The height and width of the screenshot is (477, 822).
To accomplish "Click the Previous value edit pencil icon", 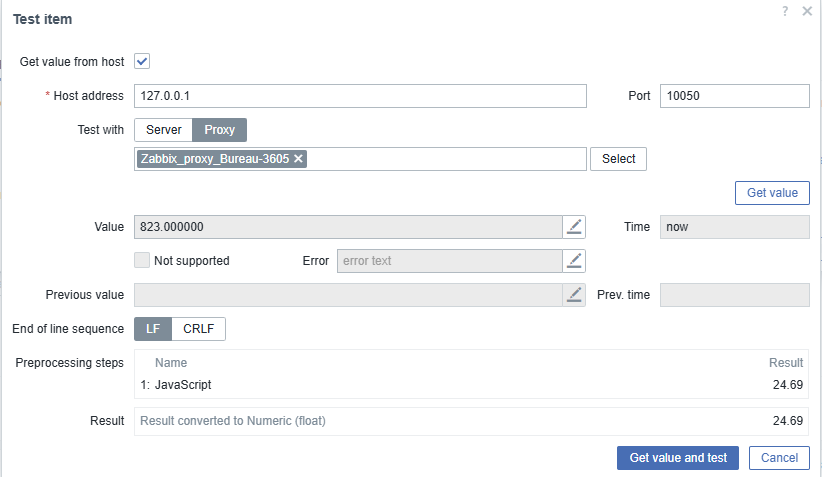I will point(574,295).
